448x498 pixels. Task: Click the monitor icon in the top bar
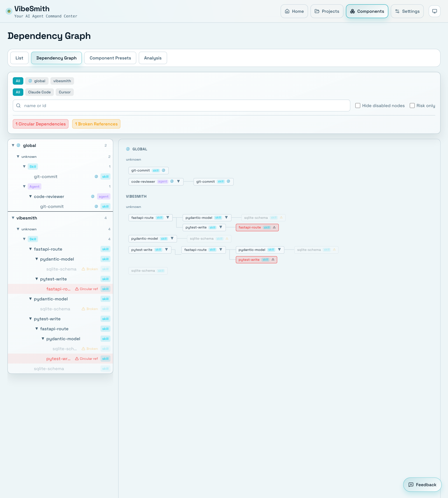(434, 11)
